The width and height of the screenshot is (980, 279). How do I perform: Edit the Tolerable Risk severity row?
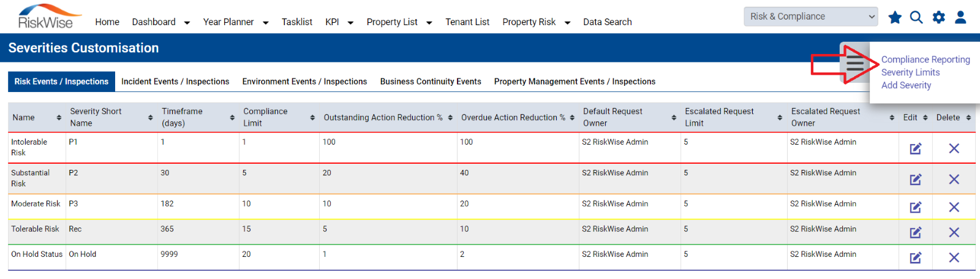point(916,232)
